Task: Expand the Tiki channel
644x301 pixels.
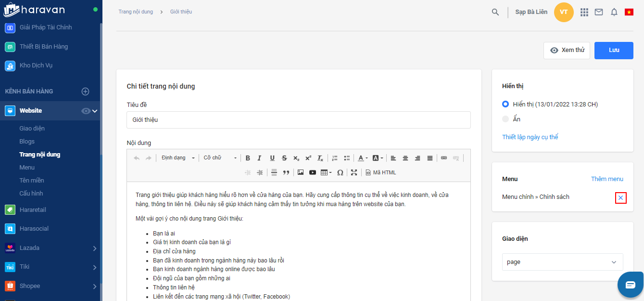Action: pyautogui.click(x=95, y=267)
